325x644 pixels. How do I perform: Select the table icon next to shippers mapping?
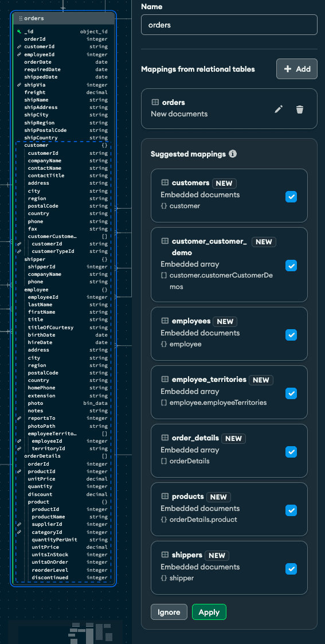(165, 555)
